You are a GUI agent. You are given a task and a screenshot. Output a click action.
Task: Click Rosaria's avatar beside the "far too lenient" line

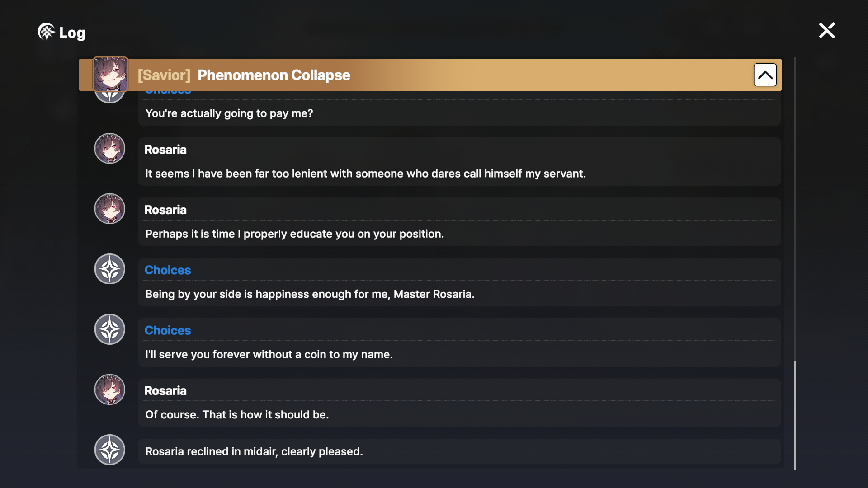click(110, 149)
